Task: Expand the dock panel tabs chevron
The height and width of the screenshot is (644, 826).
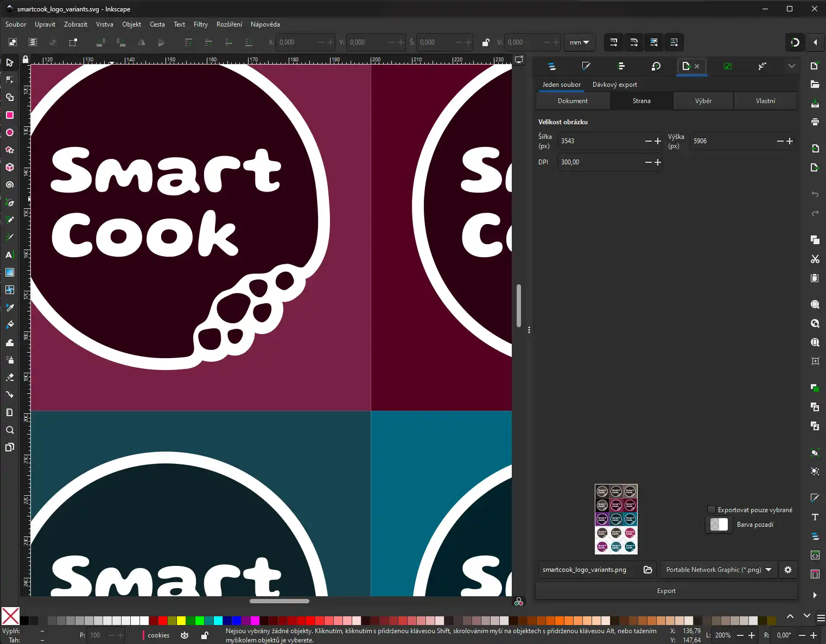Action: coord(792,66)
